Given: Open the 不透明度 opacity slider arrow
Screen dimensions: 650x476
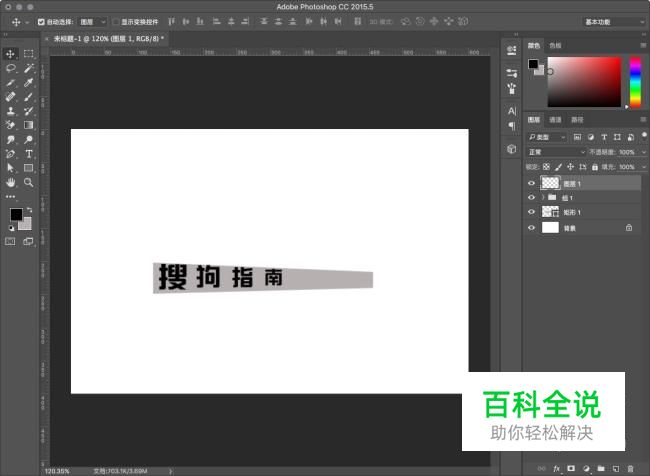Looking at the screenshot, I should pos(643,152).
